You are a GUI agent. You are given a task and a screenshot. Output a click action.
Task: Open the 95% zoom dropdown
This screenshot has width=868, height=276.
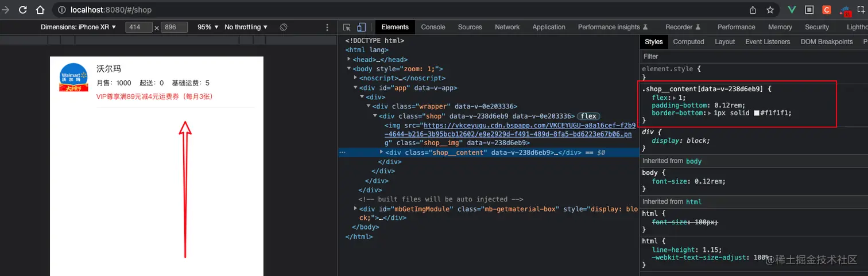coord(208,27)
